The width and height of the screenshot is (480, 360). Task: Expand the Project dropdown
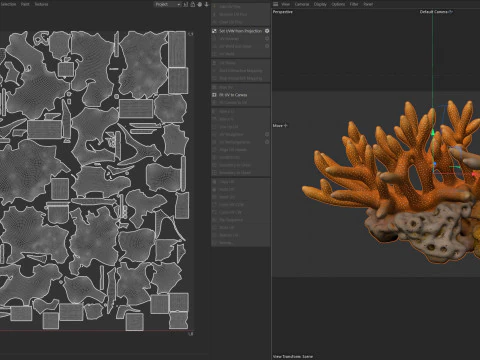[167, 4]
